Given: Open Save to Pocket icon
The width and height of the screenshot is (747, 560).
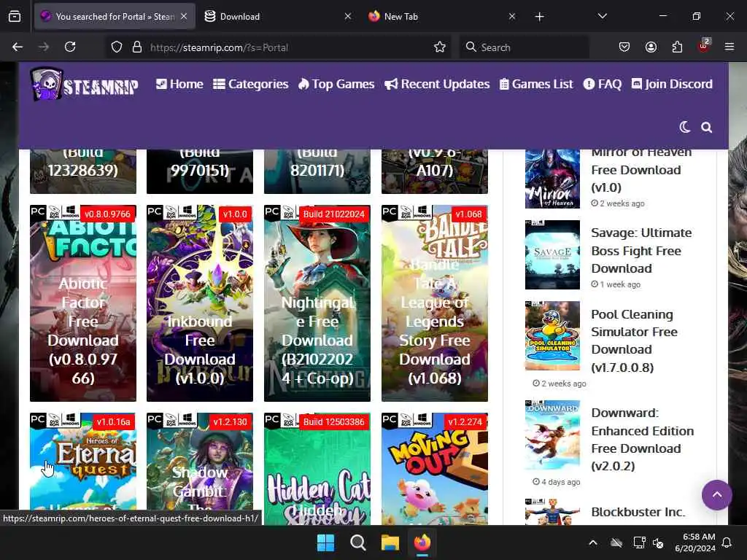Looking at the screenshot, I should point(624,47).
